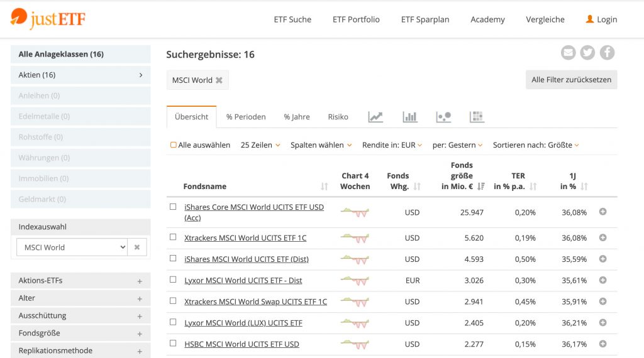The image size is (644, 358).
Task: Open the bar chart view tab
Action: coord(410,117)
